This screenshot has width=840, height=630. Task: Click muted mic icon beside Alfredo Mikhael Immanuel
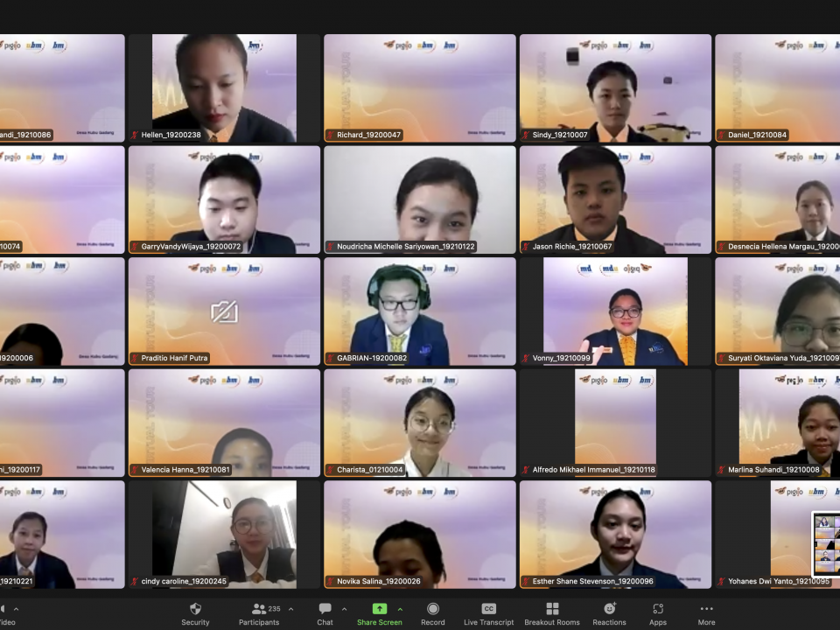click(526, 470)
